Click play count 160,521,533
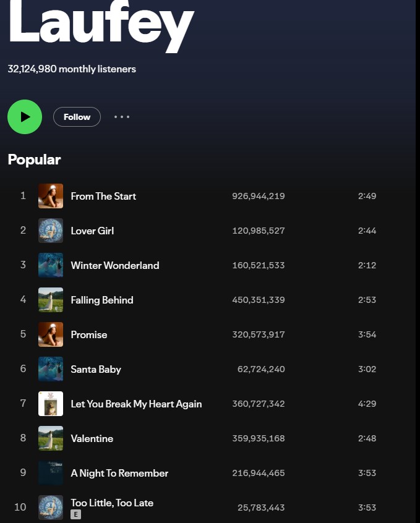 point(259,265)
